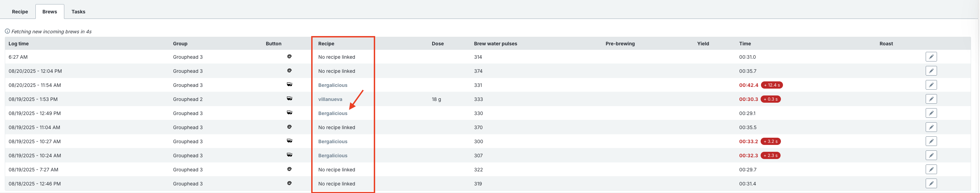Click the info icon beside fetching message
Screen dimensions: 980x193
pyautogui.click(x=7, y=31)
